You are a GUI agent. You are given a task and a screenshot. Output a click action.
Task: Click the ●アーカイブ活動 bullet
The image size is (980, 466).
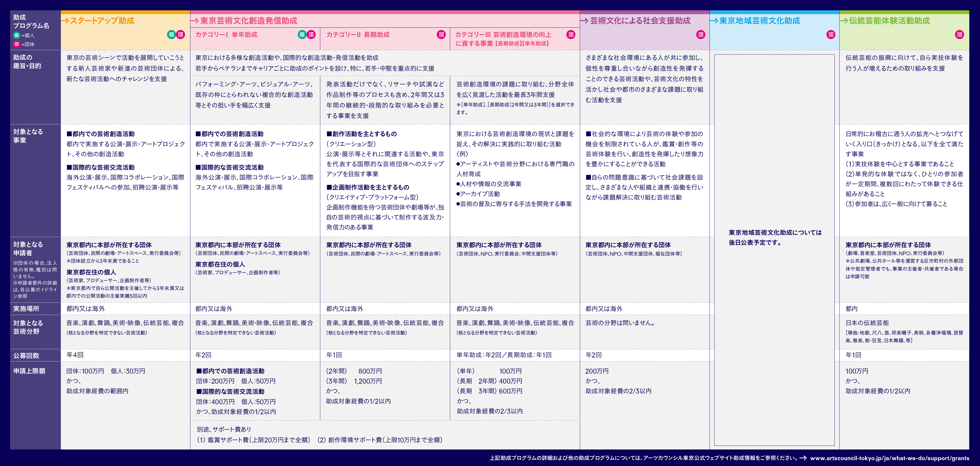[478, 194]
